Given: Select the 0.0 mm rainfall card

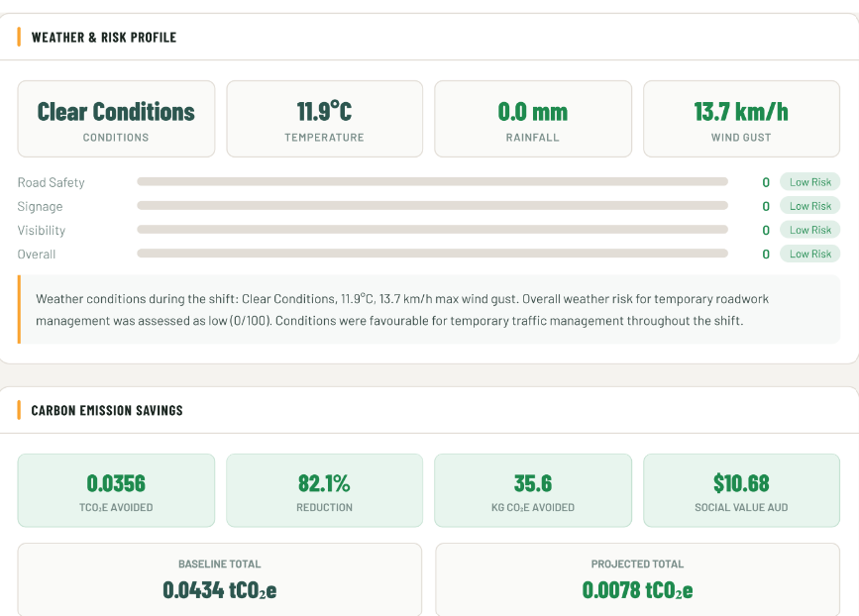Looking at the screenshot, I should point(533,119).
